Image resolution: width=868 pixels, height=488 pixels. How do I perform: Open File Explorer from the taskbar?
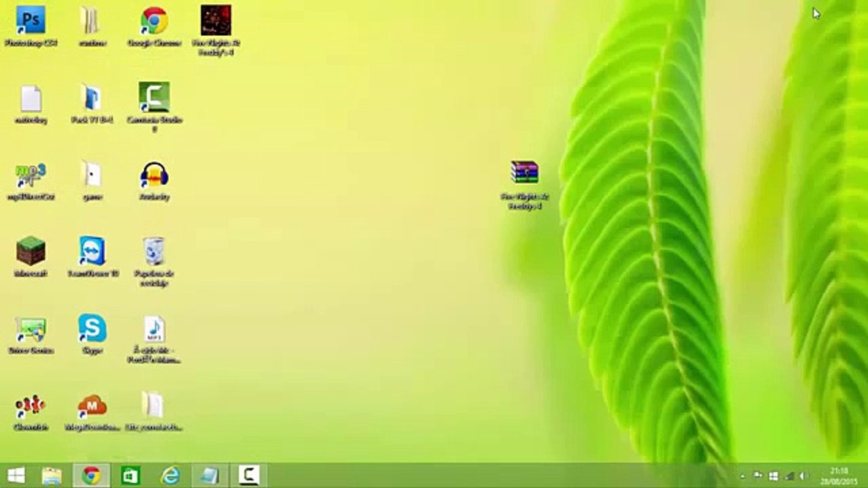click(x=52, y=476)
